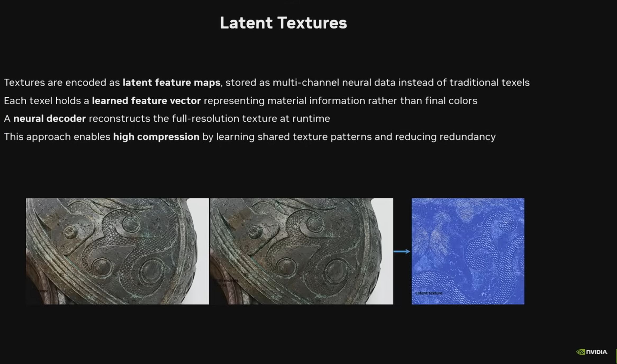Click the word 'Textures' starting the first bullet
Screen dimensions: 617x364
[24, 83]
